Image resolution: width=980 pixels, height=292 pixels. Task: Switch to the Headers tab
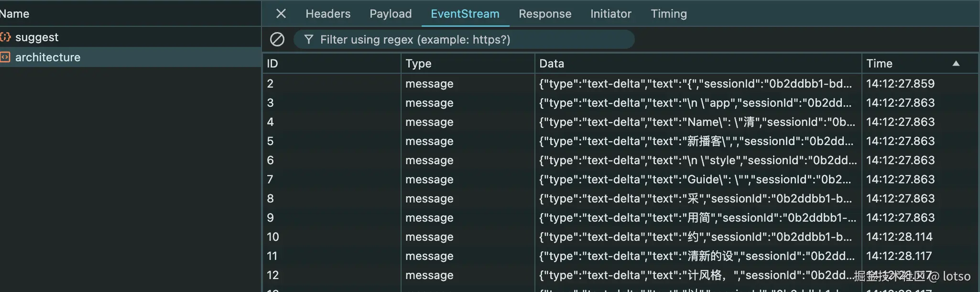point(327,14)
